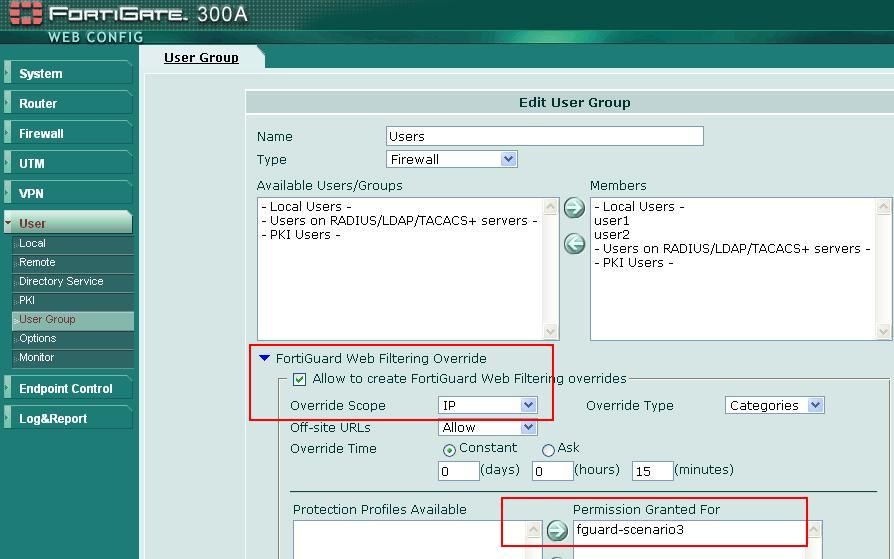The height and width of the screenshot is (559, 894).
Task: Click Permission Granted For scrollbar up arrow
Action: [814, 529]
